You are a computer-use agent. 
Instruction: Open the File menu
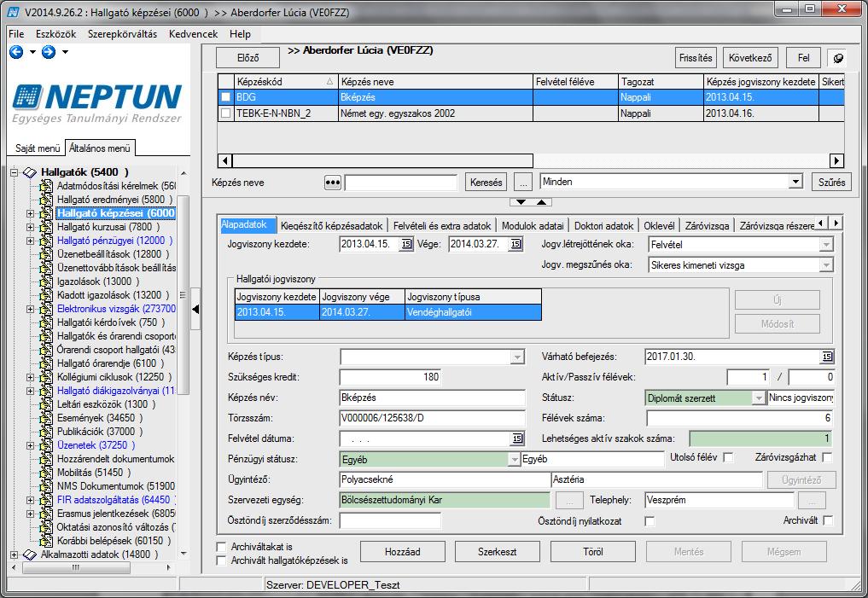tap(16, 34)
